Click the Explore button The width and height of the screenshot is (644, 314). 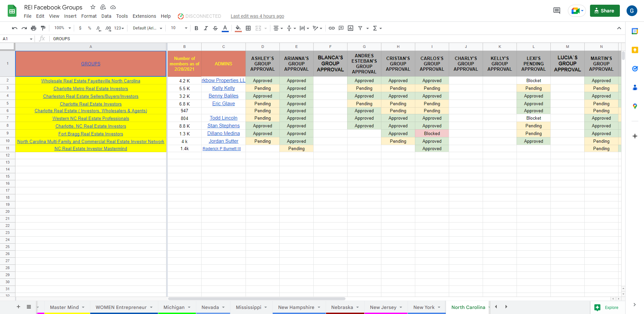pyautogui.click(x=606, y=307)
